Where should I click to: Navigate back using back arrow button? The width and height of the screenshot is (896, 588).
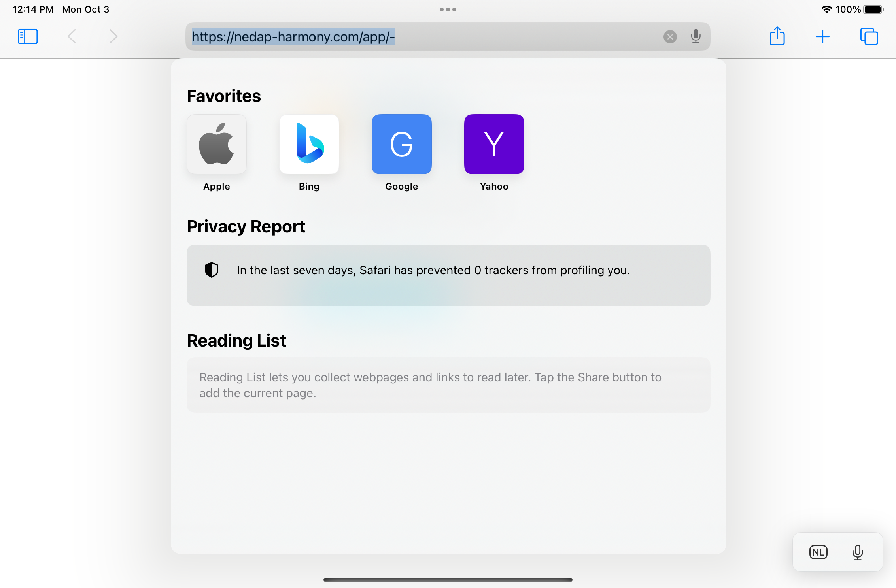tap(72, 36)
